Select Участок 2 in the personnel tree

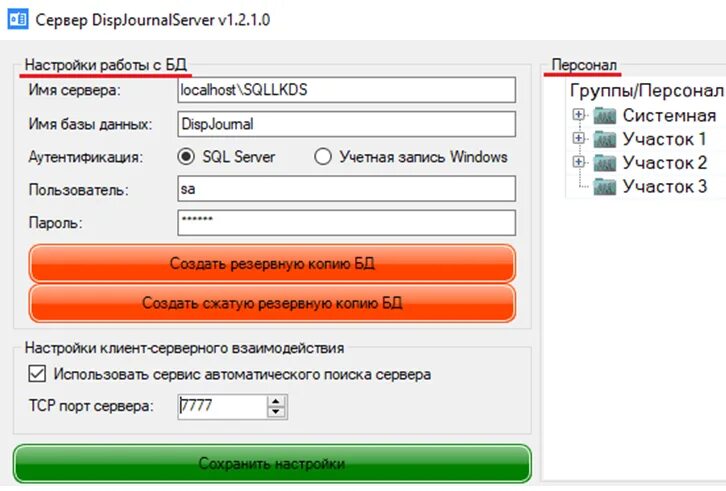pyautogui.click(x=665, y=163)
